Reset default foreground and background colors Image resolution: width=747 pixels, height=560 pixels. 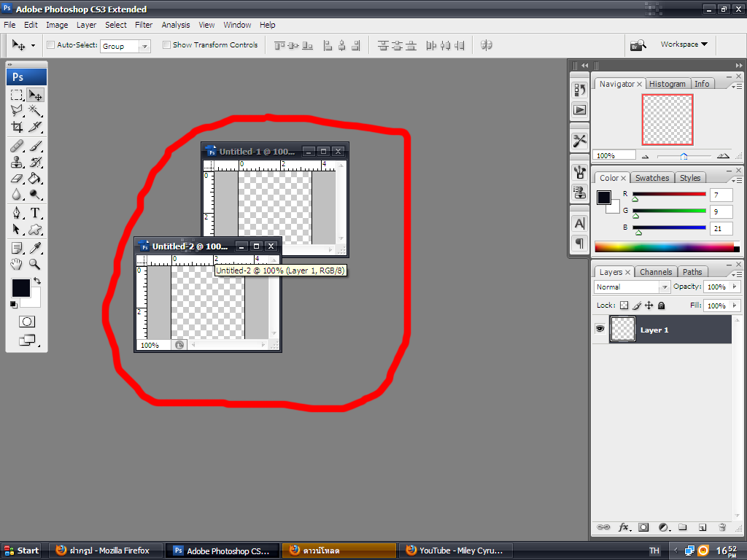[x=13, y=305]
